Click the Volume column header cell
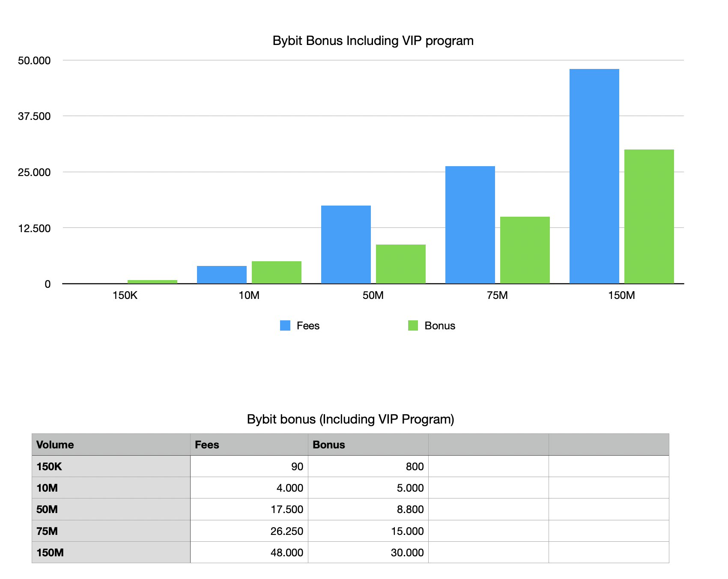 click(111, 445)
